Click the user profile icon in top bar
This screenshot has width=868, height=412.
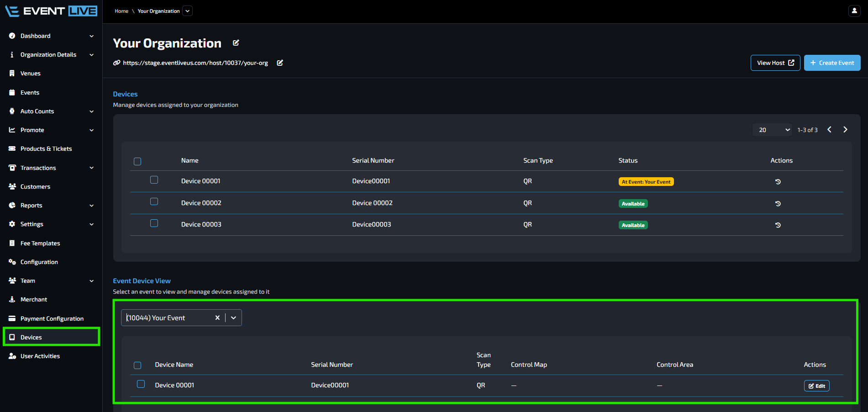click(x=854, y=11)
